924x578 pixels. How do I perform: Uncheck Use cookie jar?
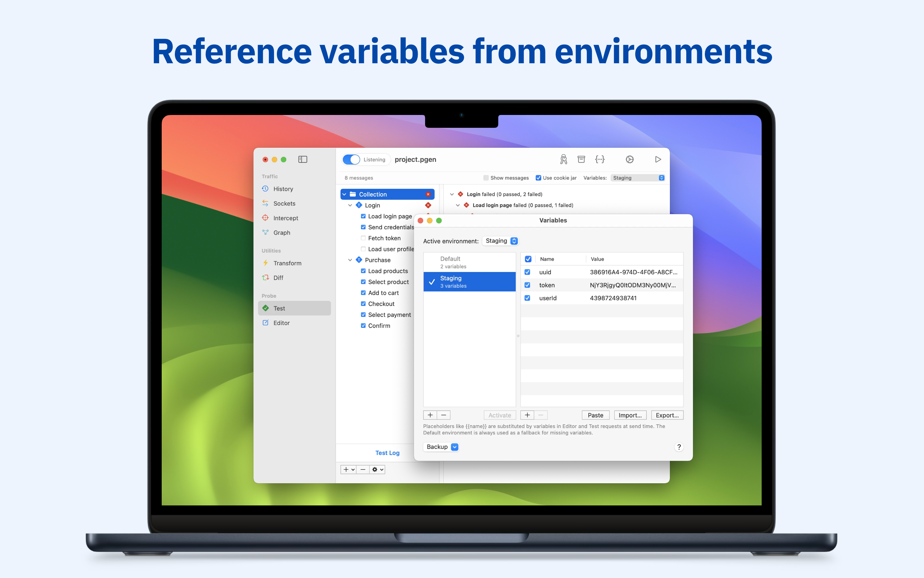click(x=538, y=178)
